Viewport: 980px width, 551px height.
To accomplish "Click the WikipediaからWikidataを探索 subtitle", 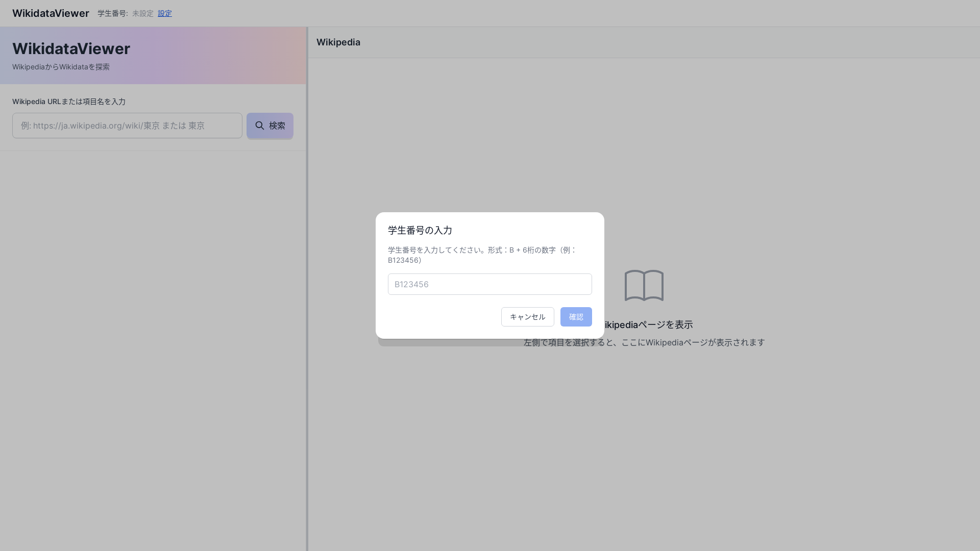I will point(61,67).
